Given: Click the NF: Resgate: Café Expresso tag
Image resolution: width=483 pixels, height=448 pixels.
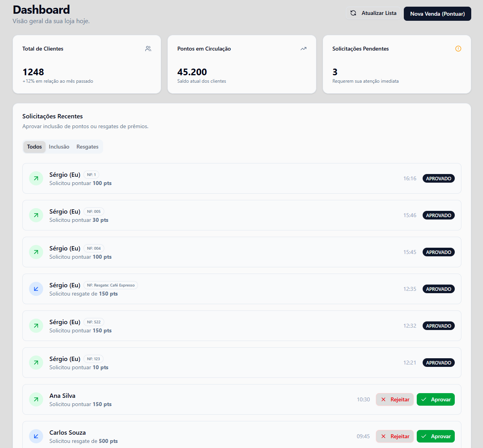Looking at the screenshot, I should [x=111, y=285].
